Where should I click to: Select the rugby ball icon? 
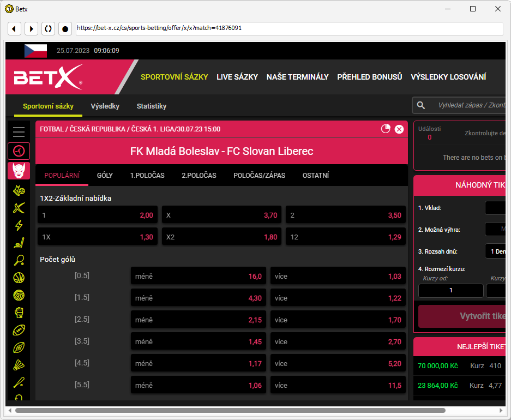point(19,347)
